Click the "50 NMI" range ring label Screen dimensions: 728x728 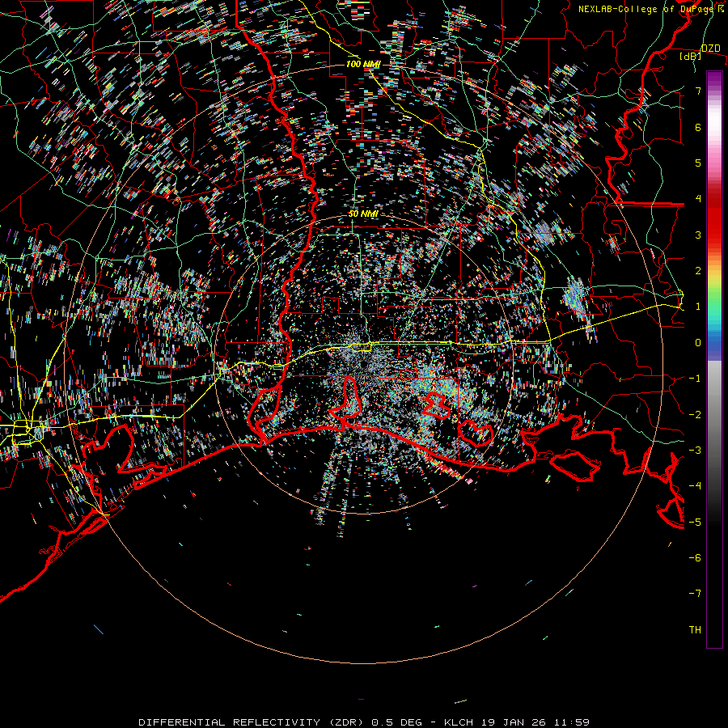(363, 214)
